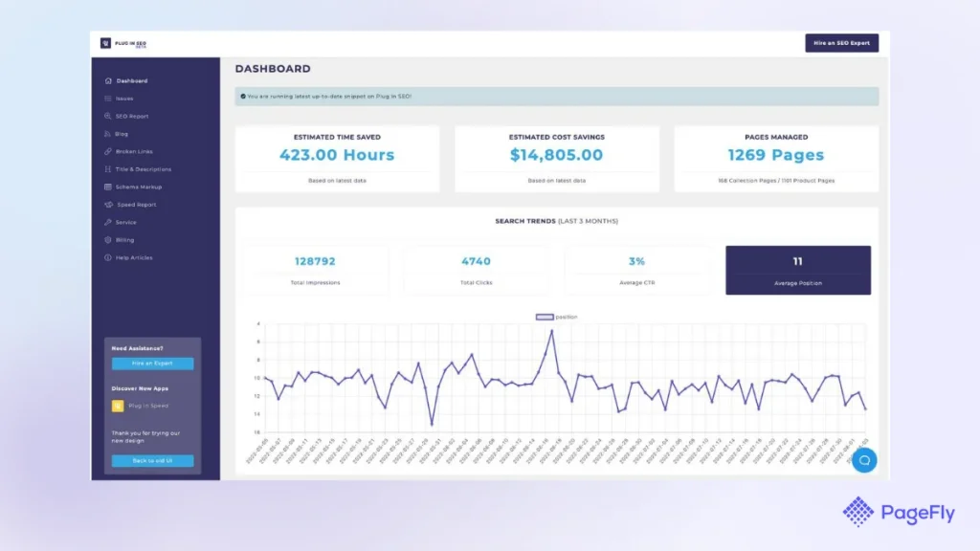Screen dimensions: 980x551
Task: Click the checkmark icon in the snippet notice
Action: tap(243, 97)
